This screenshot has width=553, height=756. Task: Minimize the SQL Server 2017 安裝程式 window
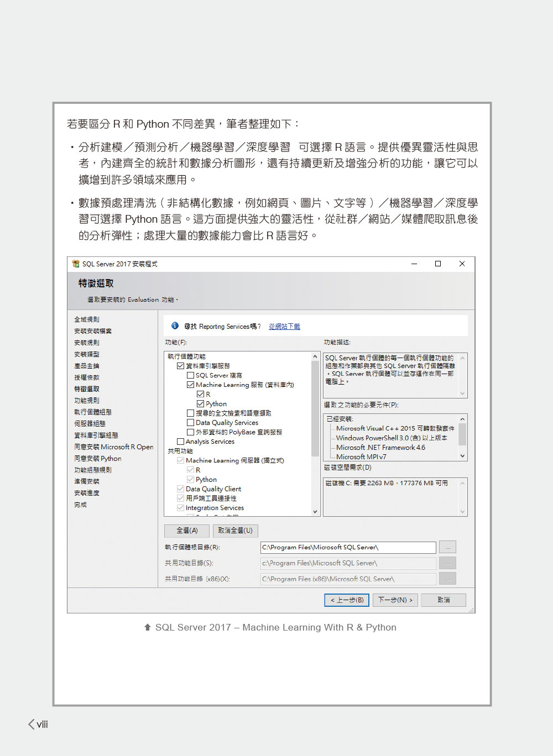(414, 264)
